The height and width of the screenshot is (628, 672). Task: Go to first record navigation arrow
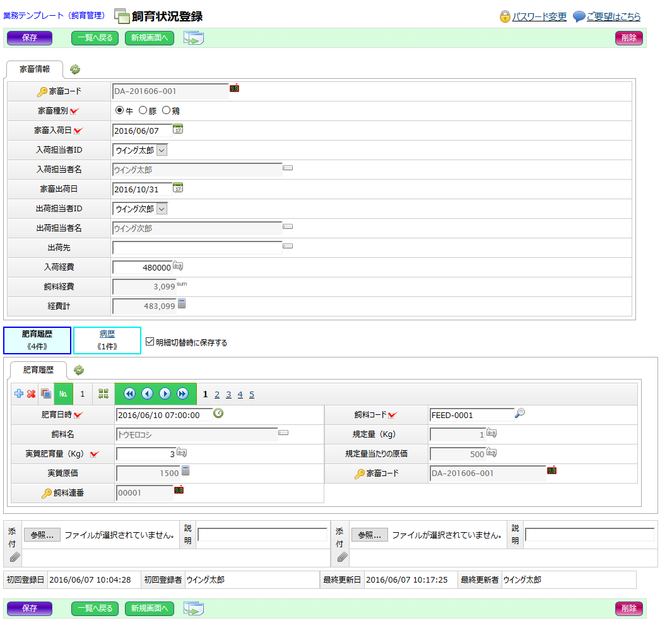129,394
